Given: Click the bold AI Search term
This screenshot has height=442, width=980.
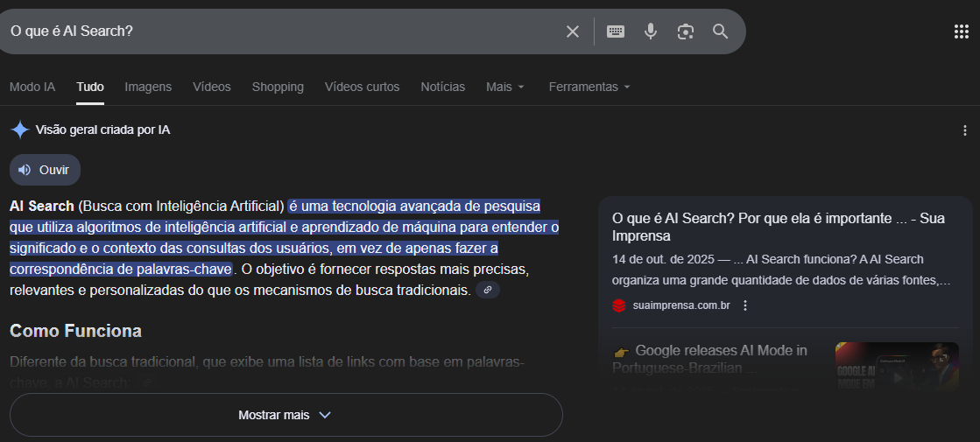Looking at the screenshot, I should (42, 206).
